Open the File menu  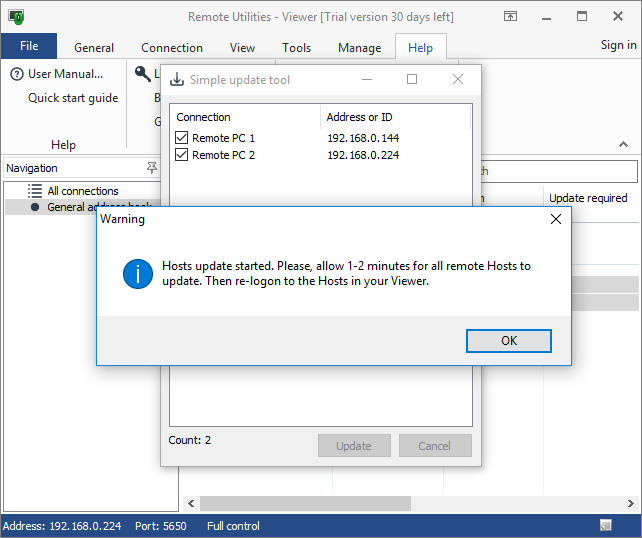(x=29, y=46)
